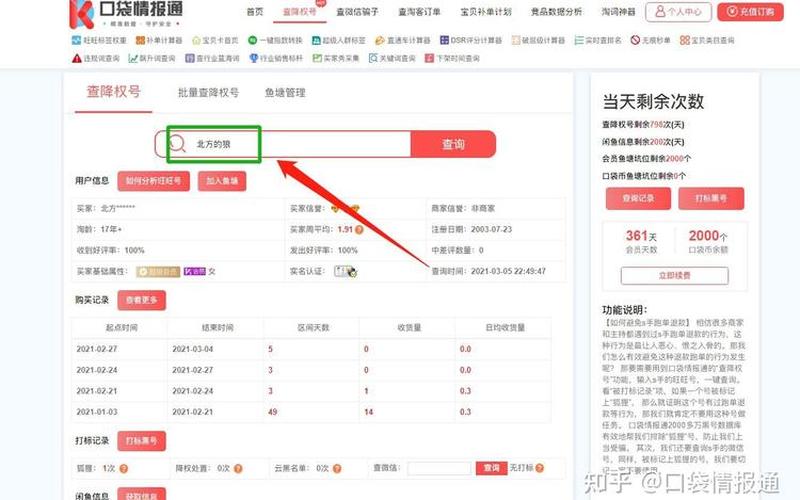Open the 宝贝卡首页 tool
This screenshot has height=500, width=800.
coord(215,40)
